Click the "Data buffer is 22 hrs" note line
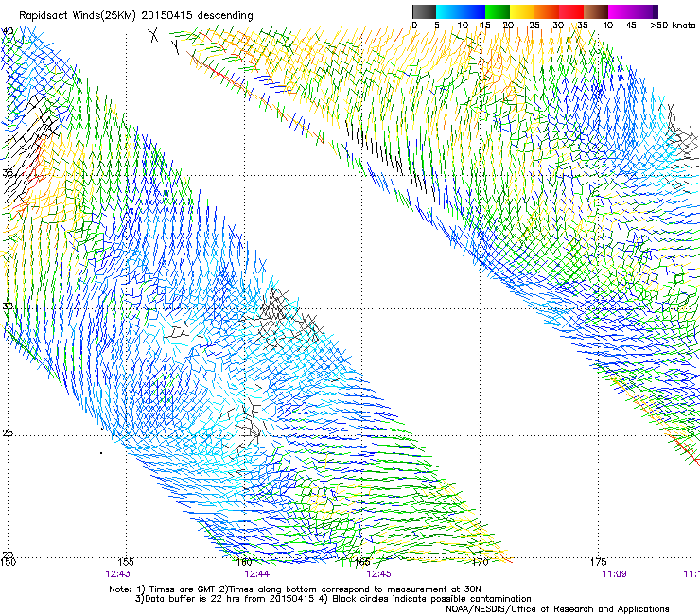This screenshot has width=700, height=615. 333,599
